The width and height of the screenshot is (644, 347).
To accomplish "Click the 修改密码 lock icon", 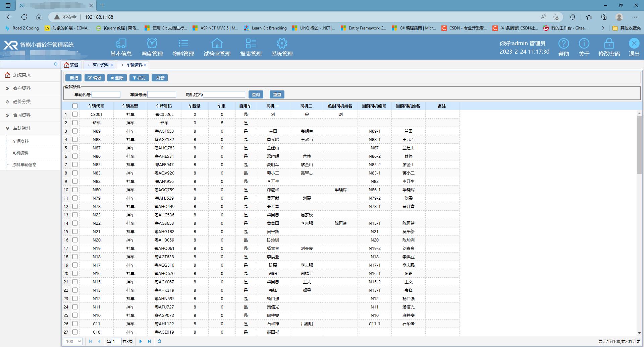I will (x=609, y=44).
